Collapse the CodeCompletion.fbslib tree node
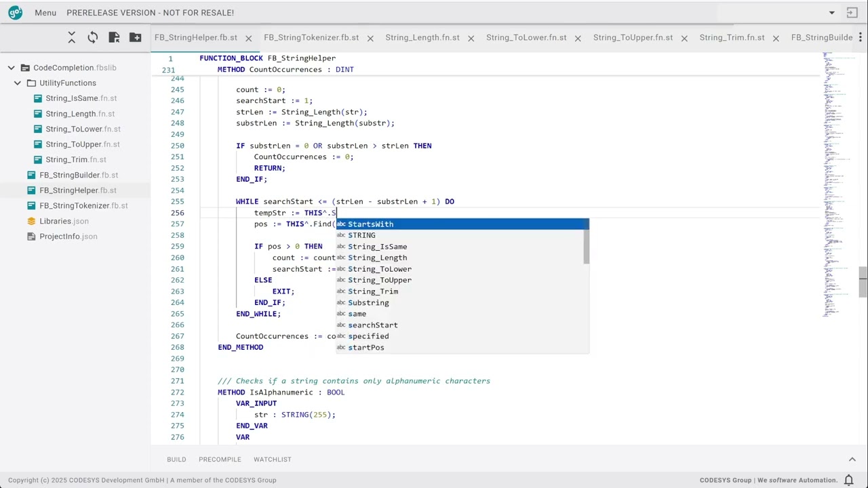 pyautogui.click(x=11, y=68)
